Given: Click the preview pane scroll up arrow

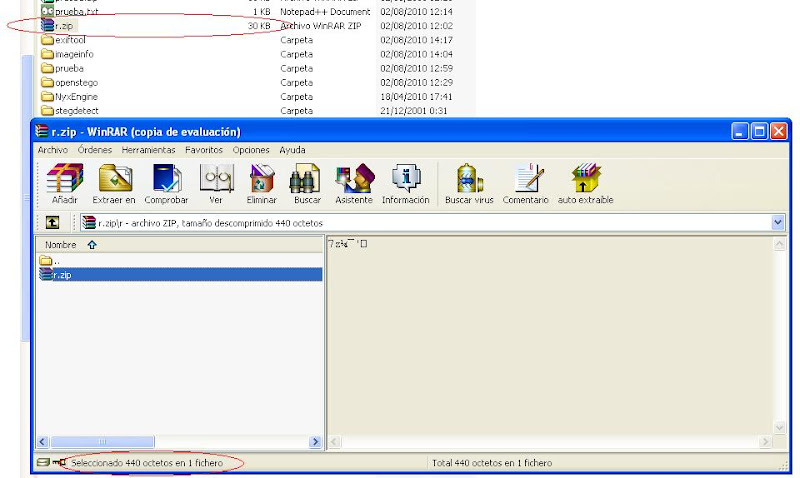Looking at the screenshot, I should tap(779, 244).
